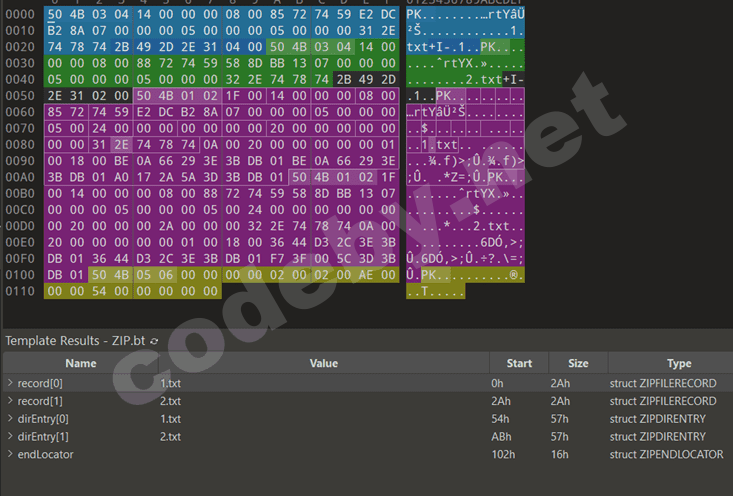Click the 54h start value of dirEntry[0]
Image resolution: width=733 pixels, height=496 pixels.
[x=500, y=419]
